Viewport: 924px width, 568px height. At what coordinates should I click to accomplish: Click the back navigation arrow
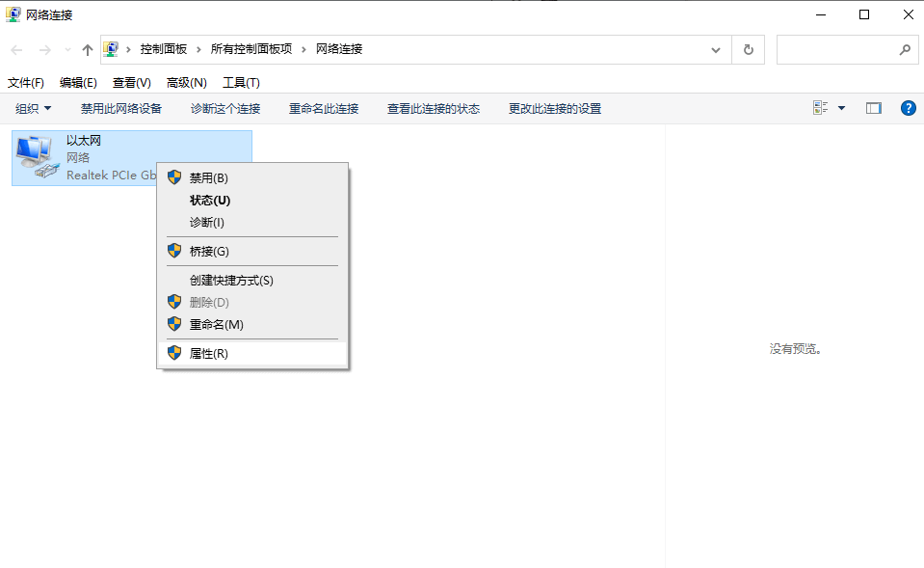click(15, 49)
